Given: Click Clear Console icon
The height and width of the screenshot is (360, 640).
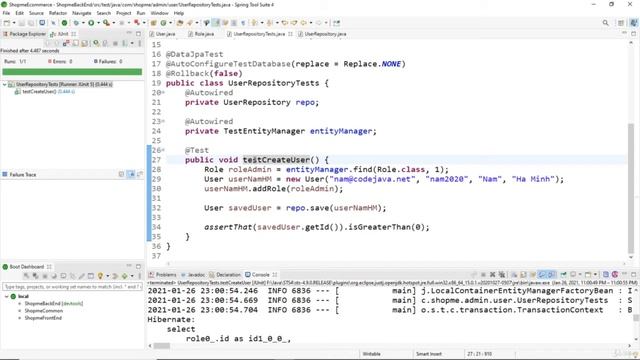Looking at the screenshot, I should tap(514, 274).
